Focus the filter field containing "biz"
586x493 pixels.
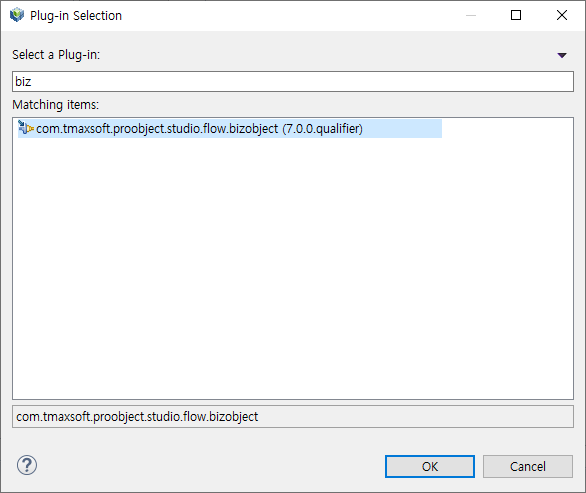[293, 81]
